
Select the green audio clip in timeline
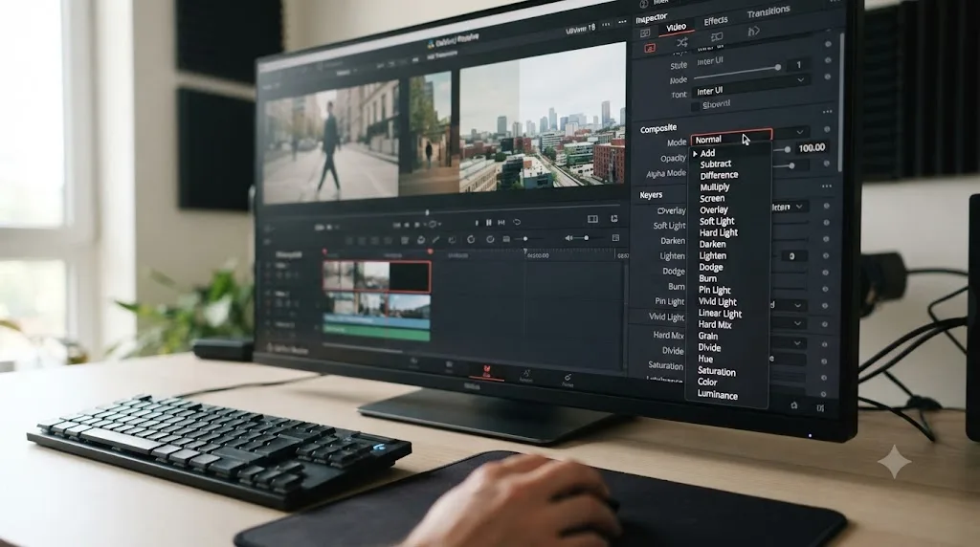[377, 332]
